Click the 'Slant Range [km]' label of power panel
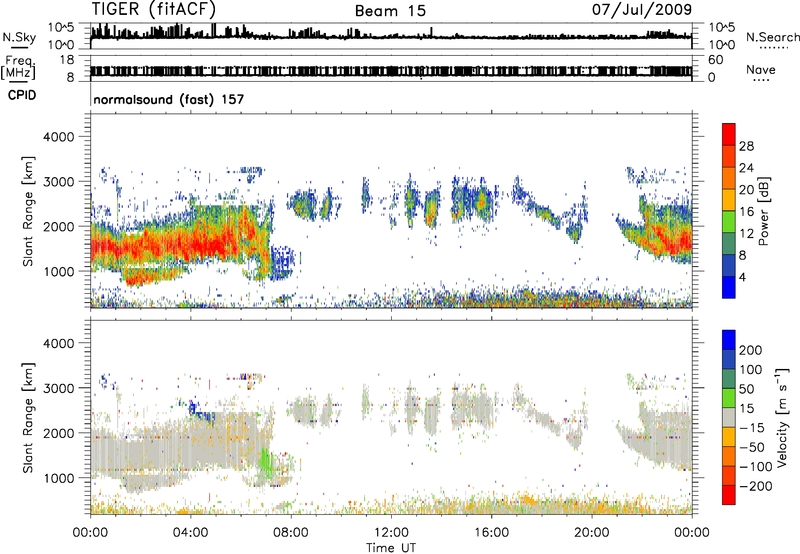 [x=28, y=211]
